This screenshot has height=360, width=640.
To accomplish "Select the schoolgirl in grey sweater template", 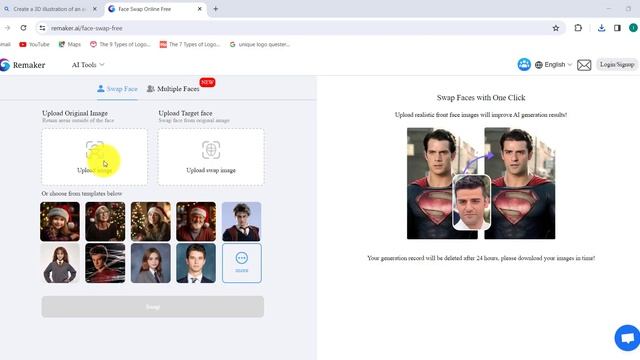I will tap(60, 263).
